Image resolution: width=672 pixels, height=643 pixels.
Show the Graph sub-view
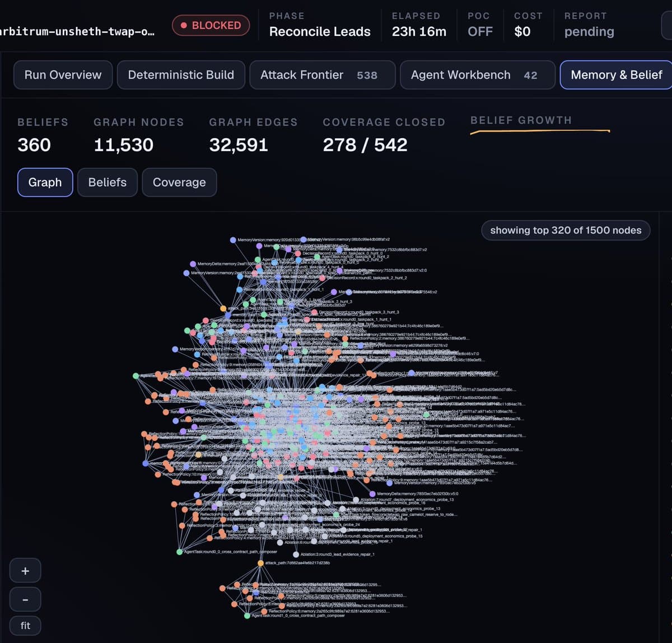click(x=45, y=182)
